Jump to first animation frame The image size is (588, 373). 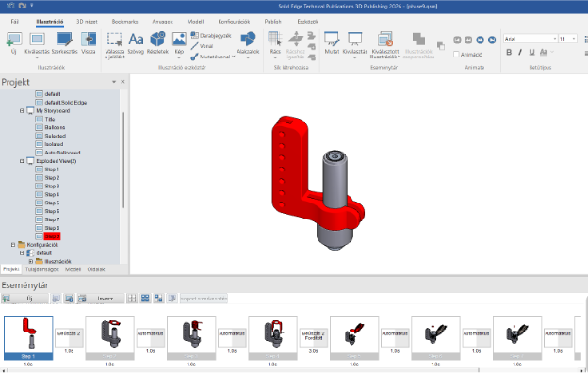(457, 40)
